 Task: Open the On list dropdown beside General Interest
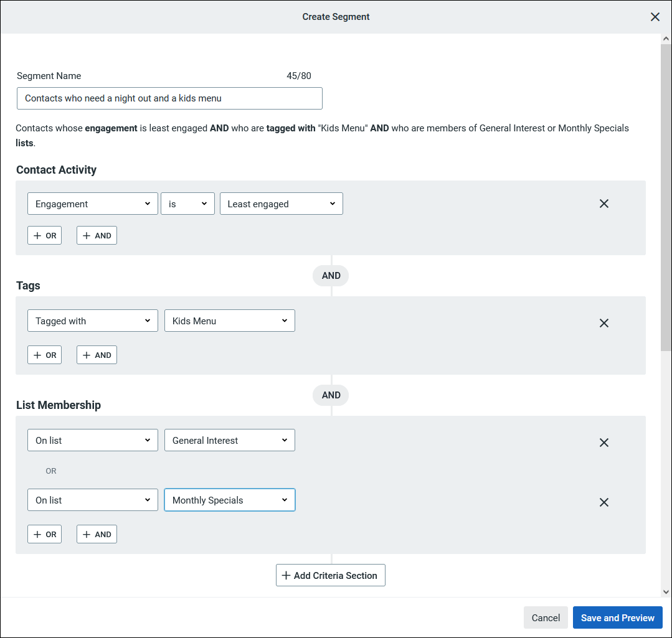pyautogui.click(x=93, y=440)
